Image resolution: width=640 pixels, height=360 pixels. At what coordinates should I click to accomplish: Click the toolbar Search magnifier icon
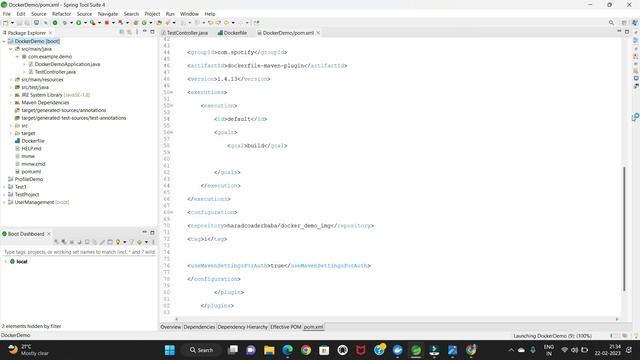[611, 23]
